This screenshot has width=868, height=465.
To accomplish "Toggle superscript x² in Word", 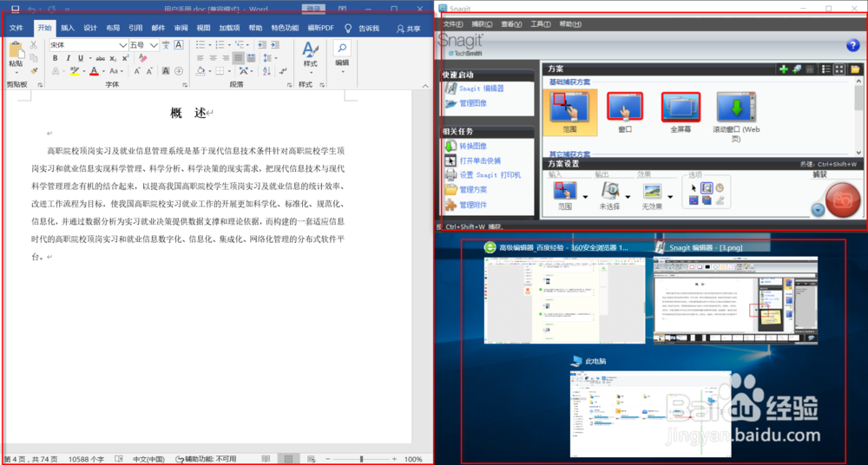I will pos(126,58).
